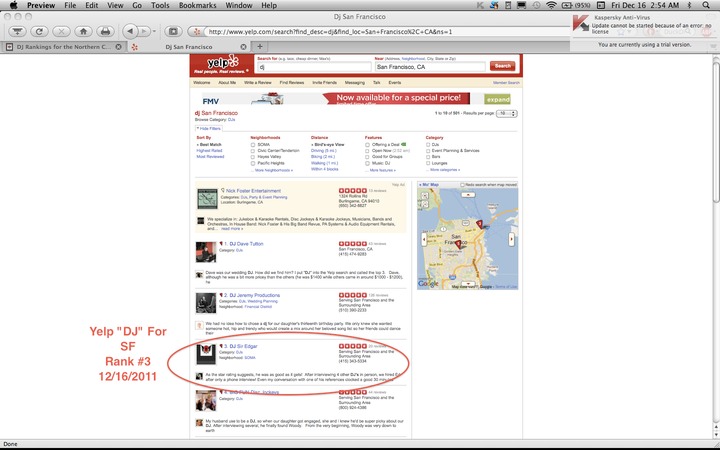Go to the browser home page icon
Image resolution: width=720 pixels, height=450 pixels.
click(x=83, y=31)
